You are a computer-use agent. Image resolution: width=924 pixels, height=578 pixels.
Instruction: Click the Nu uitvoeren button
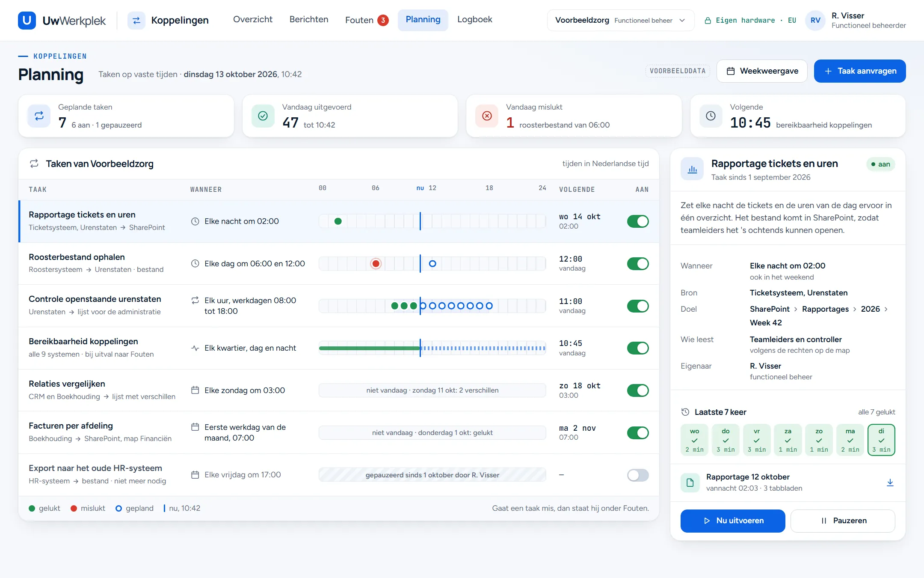(733, 521)
